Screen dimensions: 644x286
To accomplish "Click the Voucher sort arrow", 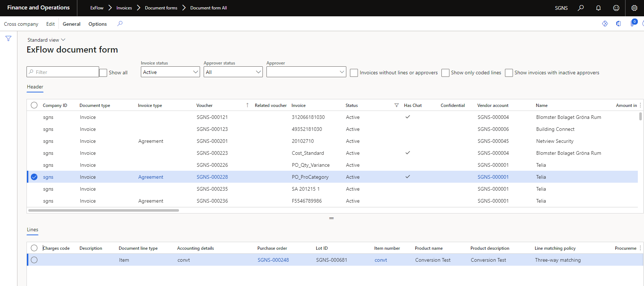I will (x=247, y=105).
